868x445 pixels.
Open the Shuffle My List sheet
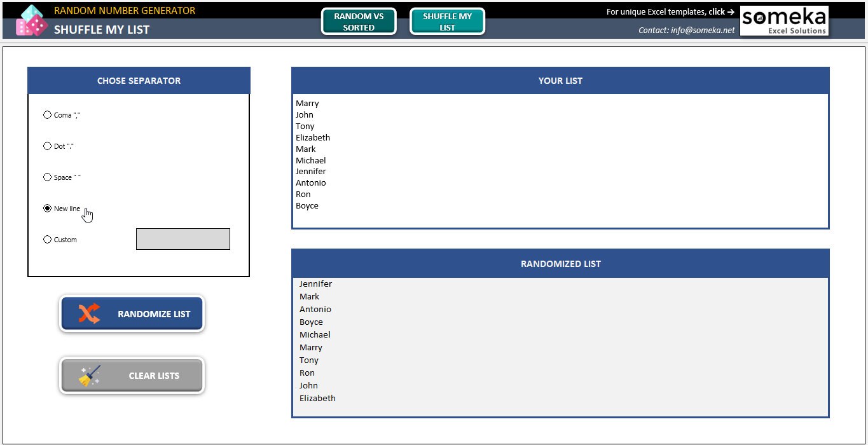pyautogui.click(x=447, y=22)
